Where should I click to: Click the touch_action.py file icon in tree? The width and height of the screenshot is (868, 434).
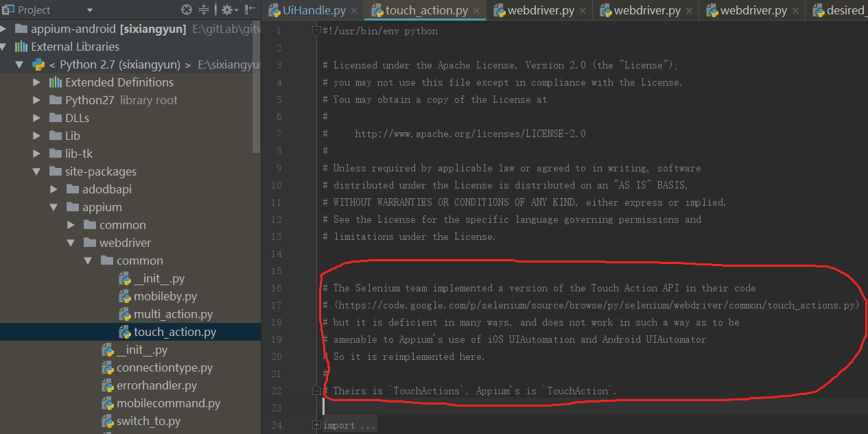point(125,332)
